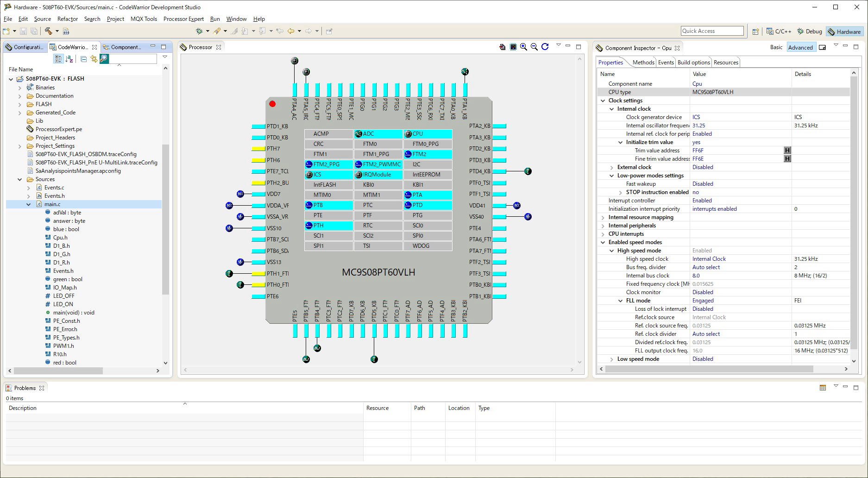Image resolution: width=868 pixels, height=478 pixels.
Task: Click the tree view mode icon in project panel
Action: tap(58, 59)
